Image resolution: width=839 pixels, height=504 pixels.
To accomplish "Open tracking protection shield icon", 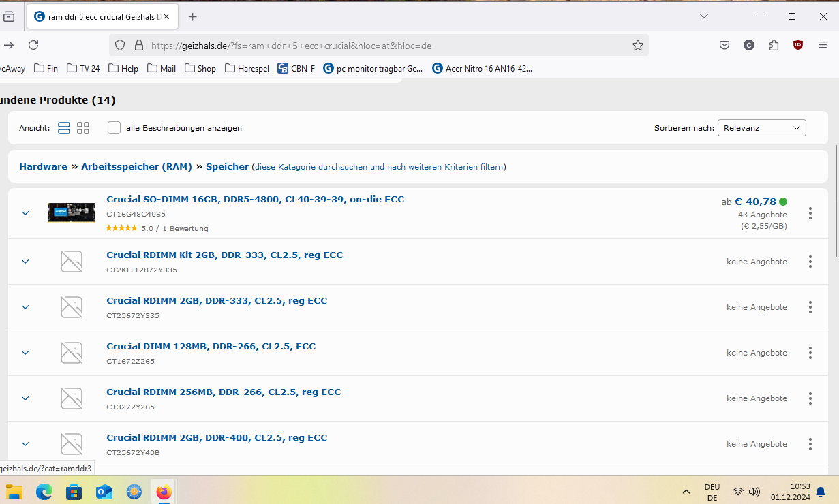I will pos(120,46).
